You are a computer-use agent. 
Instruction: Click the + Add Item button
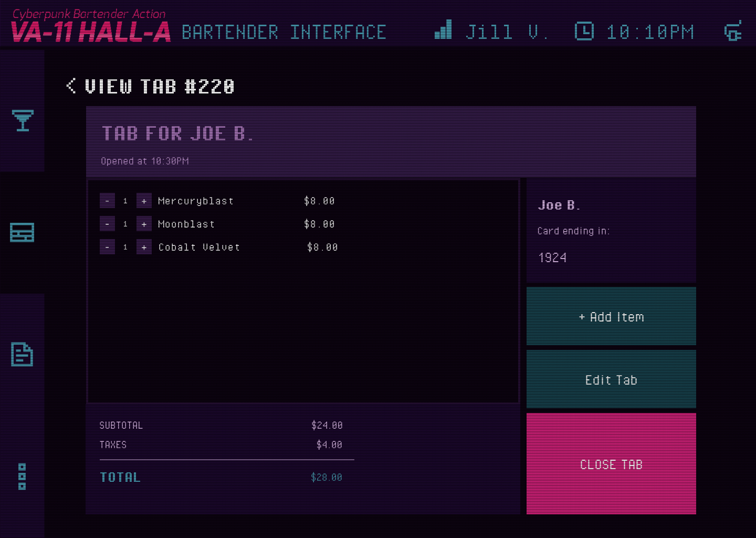tap(611, 316)
